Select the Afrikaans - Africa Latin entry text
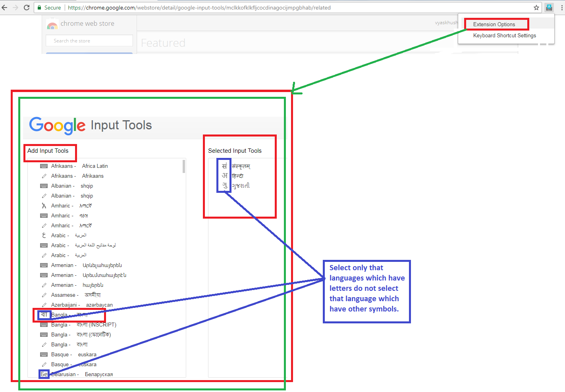Viewport: 565px width, 392px height. coord(79,166)
